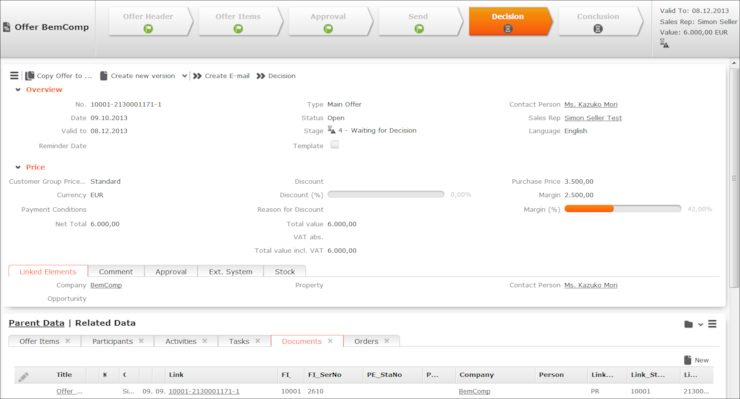The height and width of the screenshot is (399, 740).
Task: Click the Related Data heading
Action: (105, 323)
